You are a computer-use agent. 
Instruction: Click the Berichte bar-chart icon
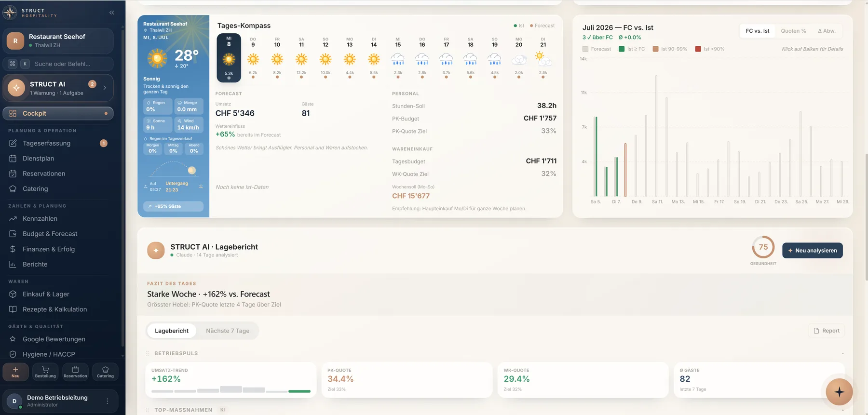point(13,264)
